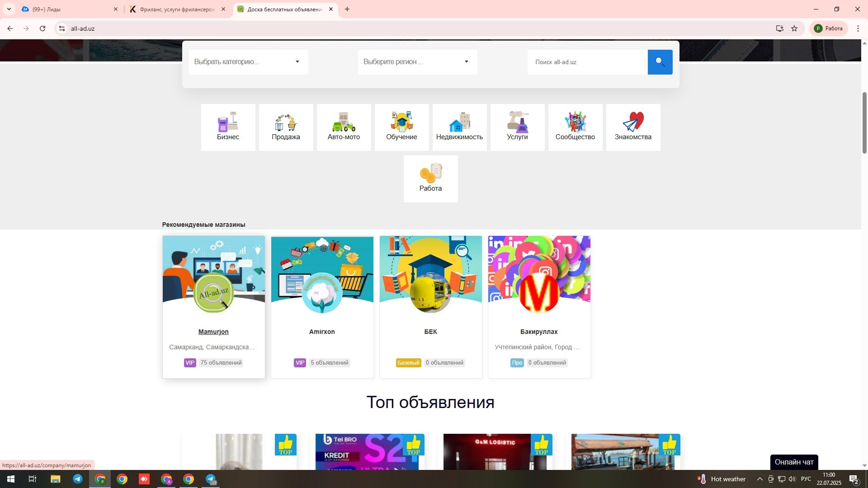
Task: Expand the Выбрать категорию dropdown
Action: [248, 62]
